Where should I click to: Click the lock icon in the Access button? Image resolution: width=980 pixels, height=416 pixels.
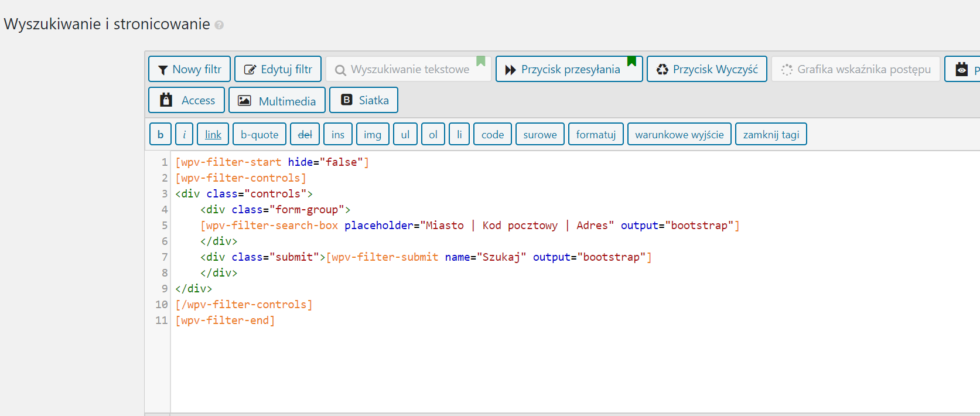tap(166, 100)
